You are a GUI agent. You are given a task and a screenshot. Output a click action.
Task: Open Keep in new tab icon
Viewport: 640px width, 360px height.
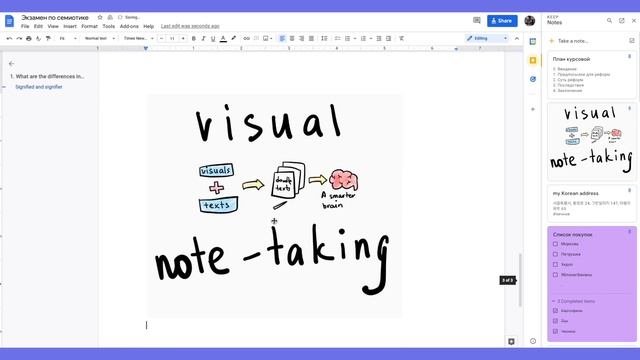point(622,20)
